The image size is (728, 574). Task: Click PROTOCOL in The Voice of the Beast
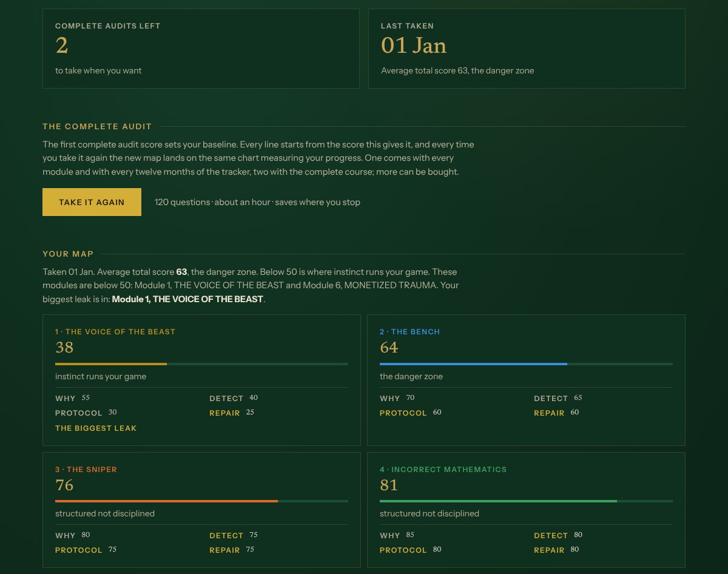[x=79, y=413]
